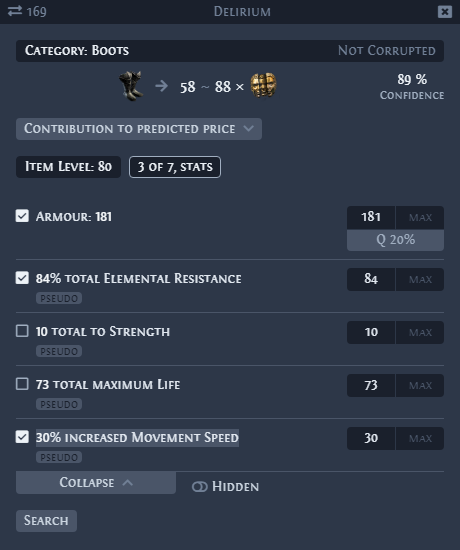Click the exchange arrows icon beside 169

pyautogui.click(x=15, y=11)
